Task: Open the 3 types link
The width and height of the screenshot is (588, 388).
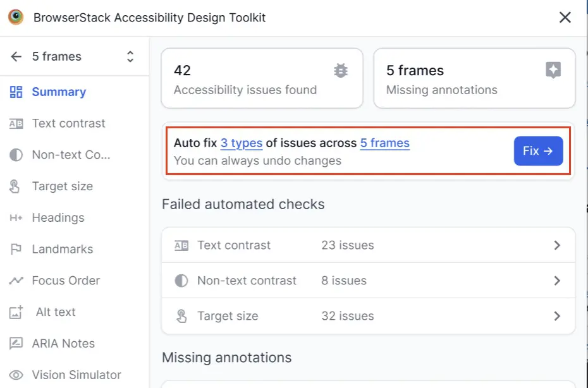Action: (241, 143)
